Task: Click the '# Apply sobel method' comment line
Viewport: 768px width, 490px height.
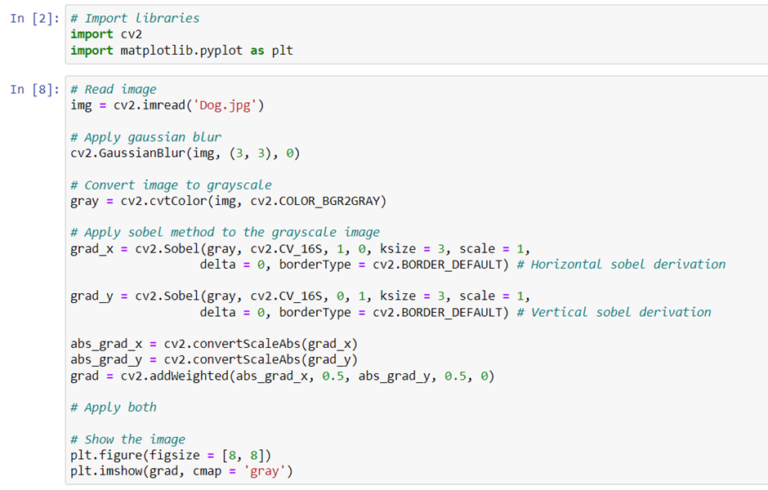Action: [225, 233]
